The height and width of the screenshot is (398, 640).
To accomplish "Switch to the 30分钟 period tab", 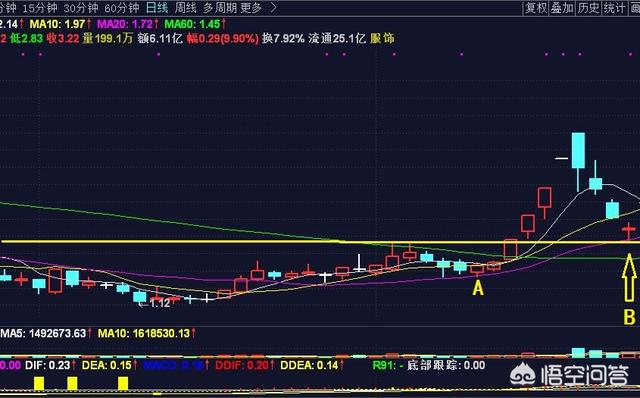I will pos(80,8).
